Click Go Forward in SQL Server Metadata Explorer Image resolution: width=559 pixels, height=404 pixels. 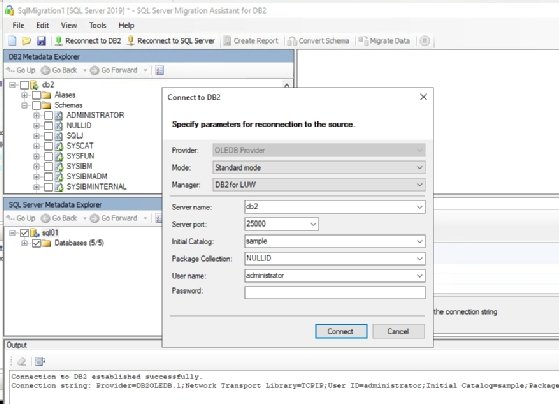point(114,218)
